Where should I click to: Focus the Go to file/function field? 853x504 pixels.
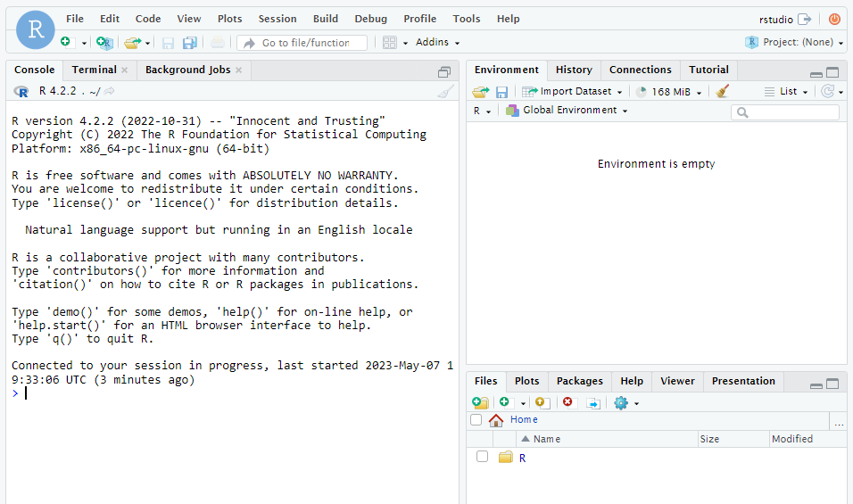302,43
